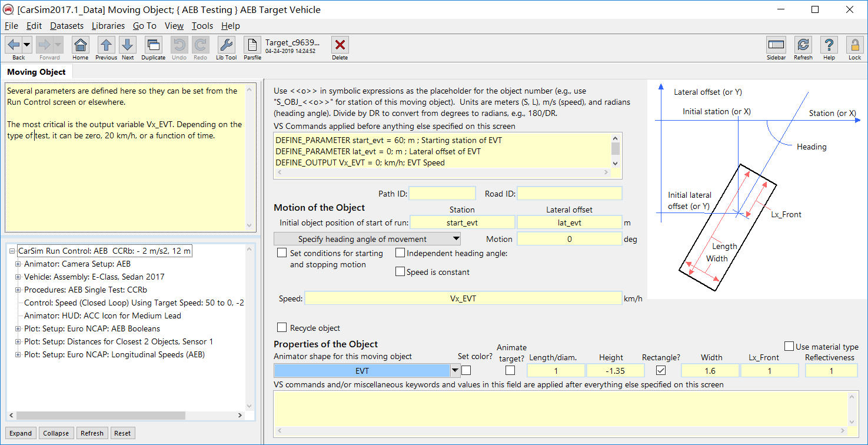
Task: Check the Speed is constant option
Action: point(400,272)
